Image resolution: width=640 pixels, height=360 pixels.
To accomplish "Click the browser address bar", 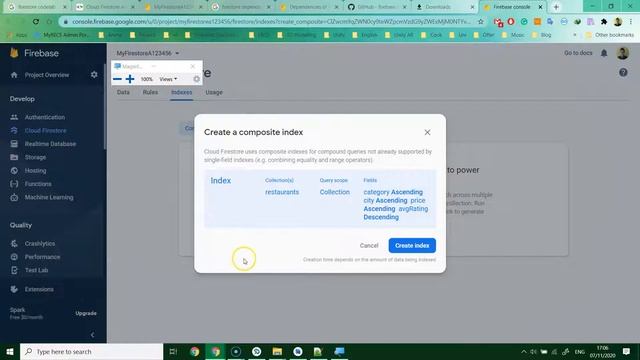I will coord(271,22).
